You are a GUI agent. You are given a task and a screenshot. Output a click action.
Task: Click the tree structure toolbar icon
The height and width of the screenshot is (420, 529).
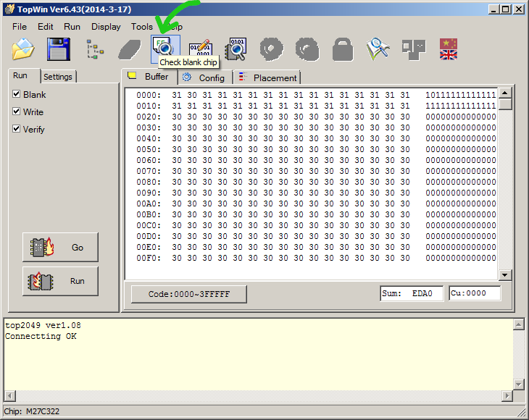94,49
